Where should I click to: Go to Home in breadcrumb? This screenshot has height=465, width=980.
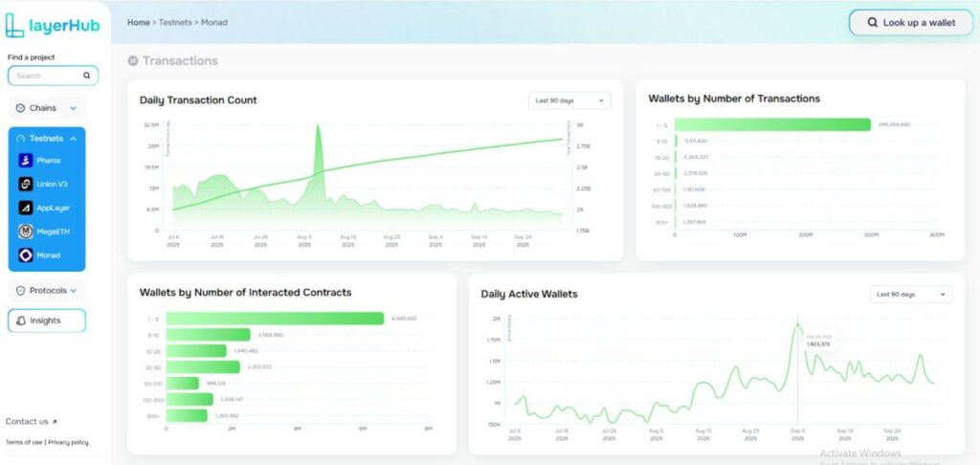pos(139,22)
